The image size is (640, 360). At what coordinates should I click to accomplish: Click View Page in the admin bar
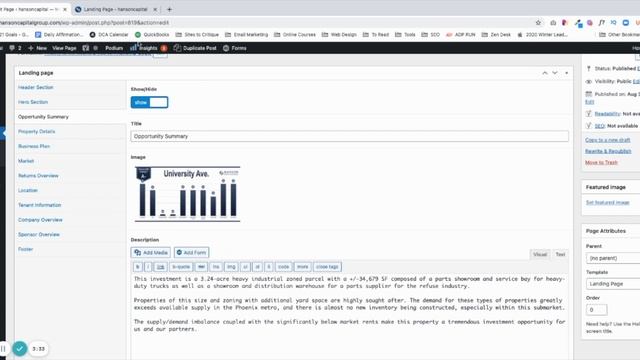[x=64, y=48]
